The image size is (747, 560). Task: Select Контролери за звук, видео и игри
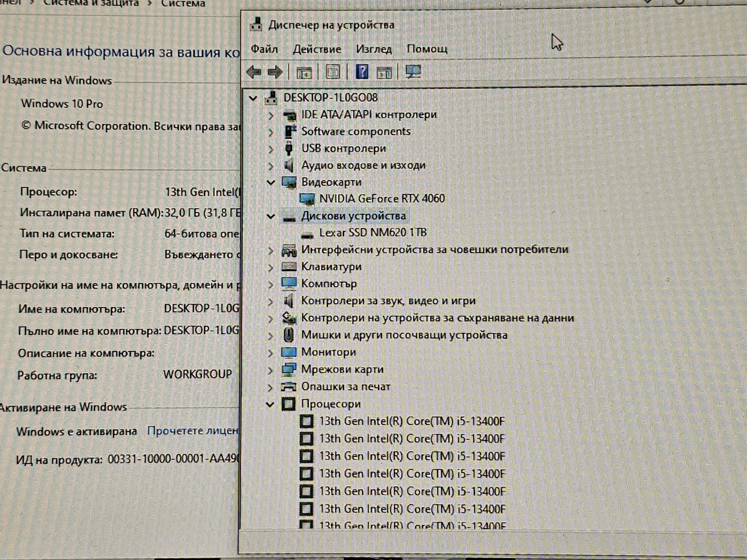pos(388,301)
